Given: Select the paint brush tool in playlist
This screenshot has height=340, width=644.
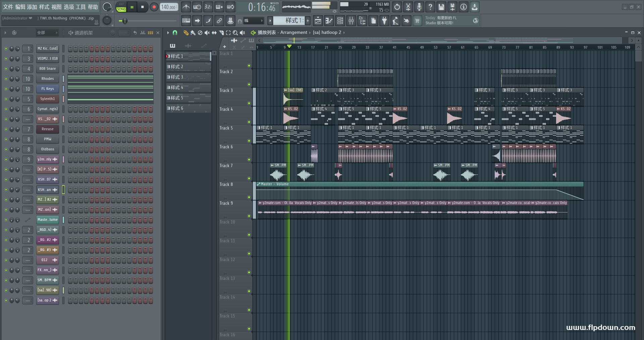Looking at the screenshot, I should [x=193, y=33].
